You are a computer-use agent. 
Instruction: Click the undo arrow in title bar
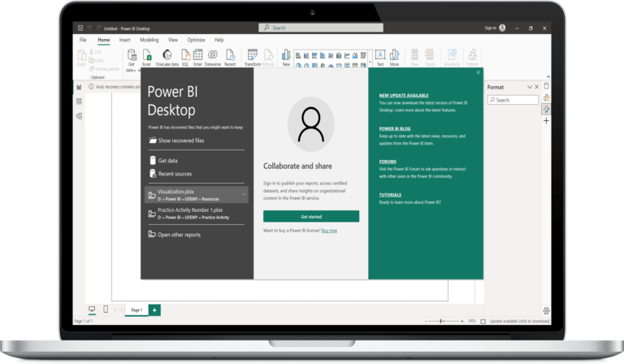pos(89,28)
